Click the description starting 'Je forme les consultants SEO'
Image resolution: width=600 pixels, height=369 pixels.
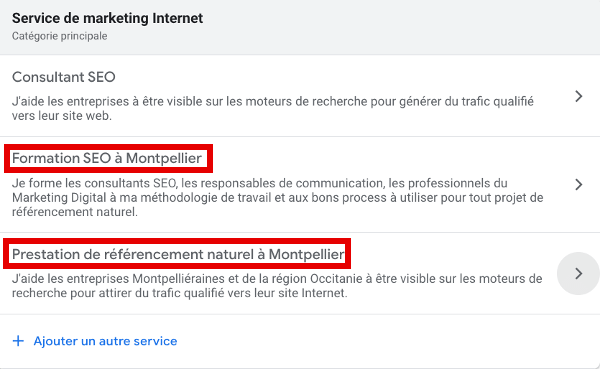(277, 197)
